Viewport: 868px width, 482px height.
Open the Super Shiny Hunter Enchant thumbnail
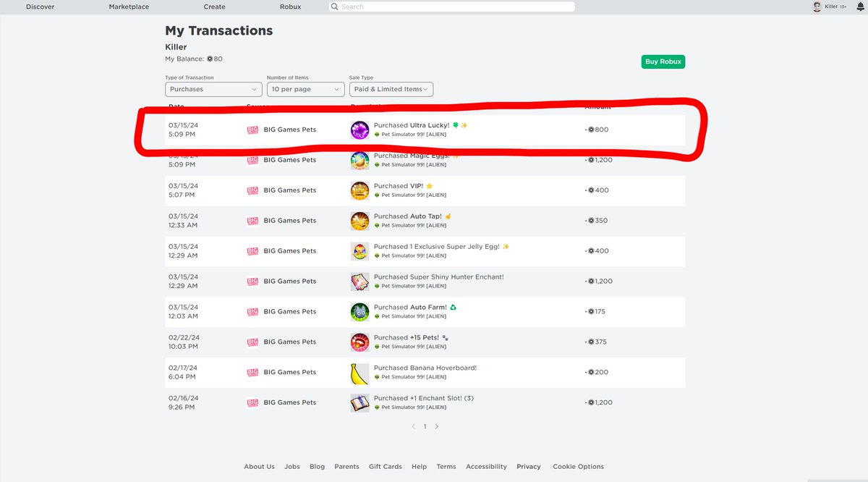pos(359,282)
